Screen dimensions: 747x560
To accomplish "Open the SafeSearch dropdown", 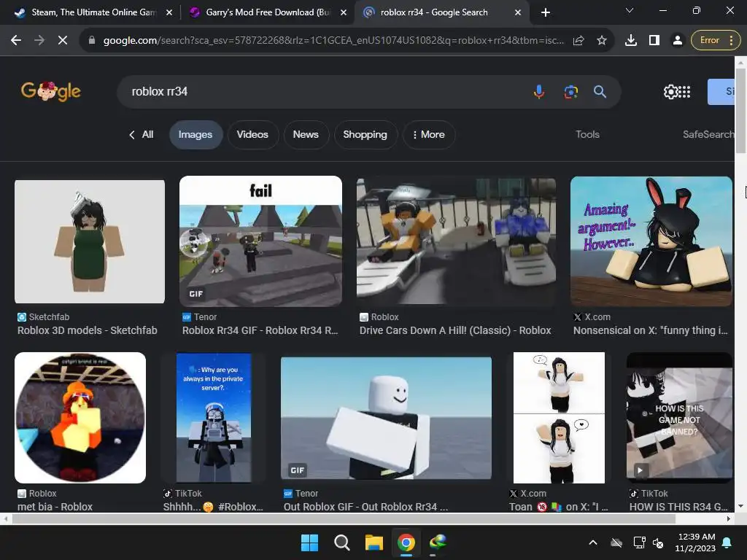I will [708, 135].
